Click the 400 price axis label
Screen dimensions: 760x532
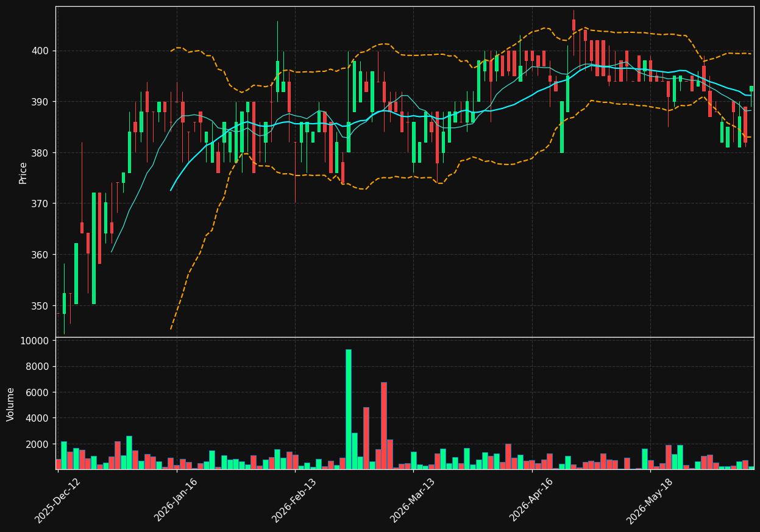(x=41, y=51)
